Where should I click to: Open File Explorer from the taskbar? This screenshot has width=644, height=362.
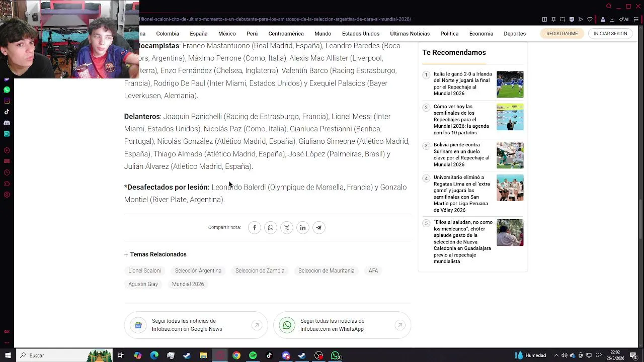coord(203,355)
